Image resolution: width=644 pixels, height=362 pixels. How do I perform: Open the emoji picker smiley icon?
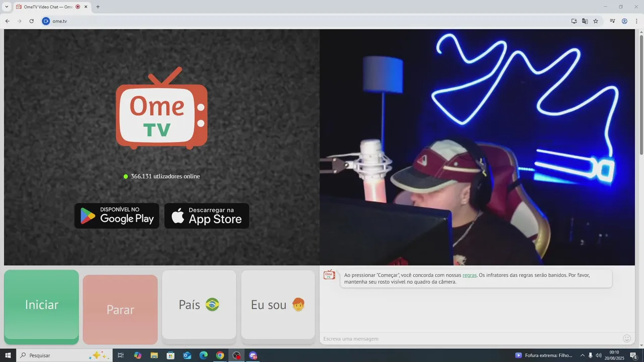[627, 338]
